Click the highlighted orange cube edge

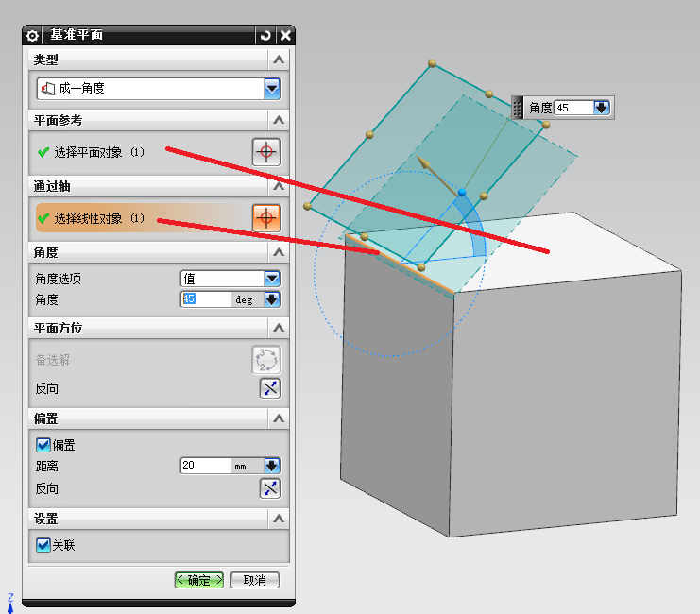click(x=400, y=264)
